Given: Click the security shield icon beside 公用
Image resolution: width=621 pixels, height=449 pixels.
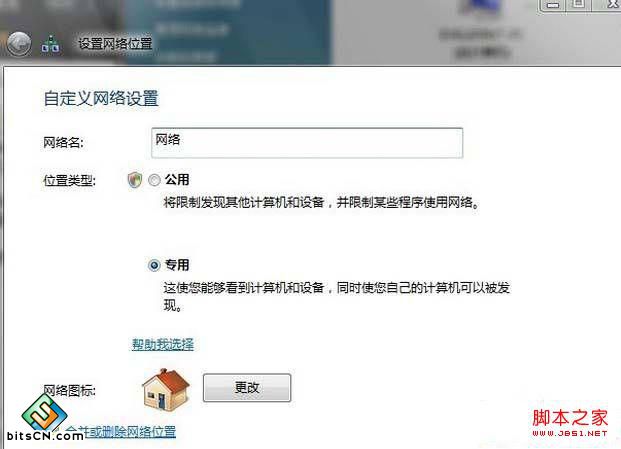Looking at the screenshot, I should pyautogui.click(x=135, y=180).
